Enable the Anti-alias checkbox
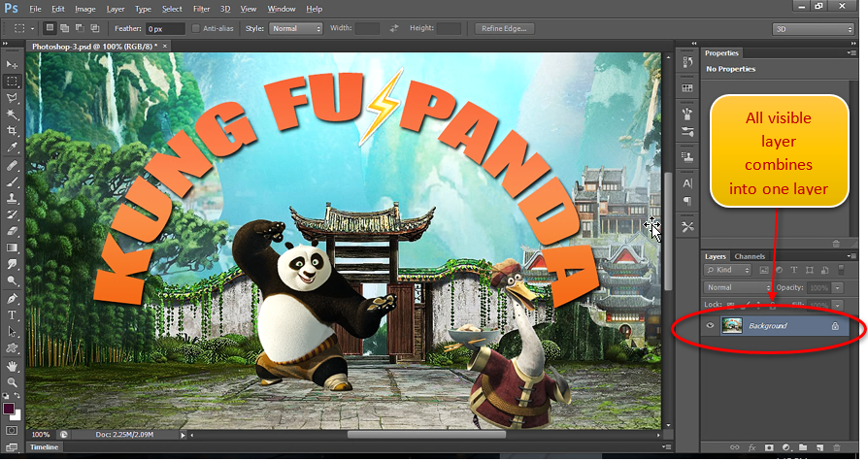The image size is (868, 461). pyautogui.click(x=195, y=28)
